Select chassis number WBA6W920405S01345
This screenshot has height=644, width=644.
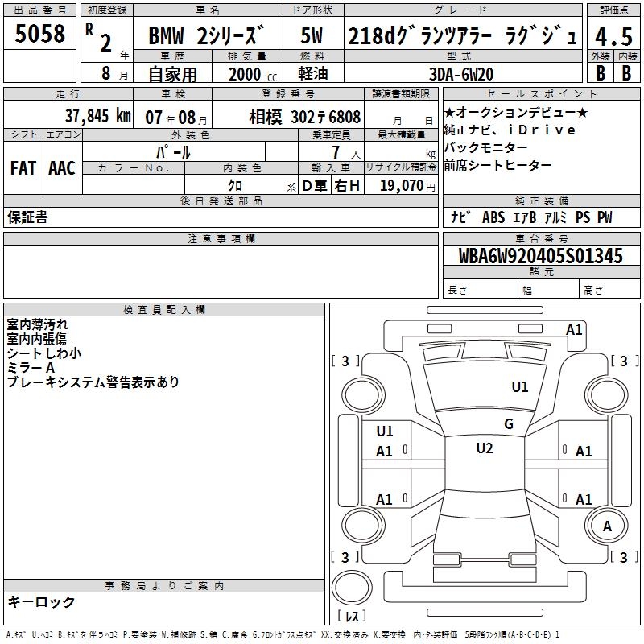tap(541, 256)
